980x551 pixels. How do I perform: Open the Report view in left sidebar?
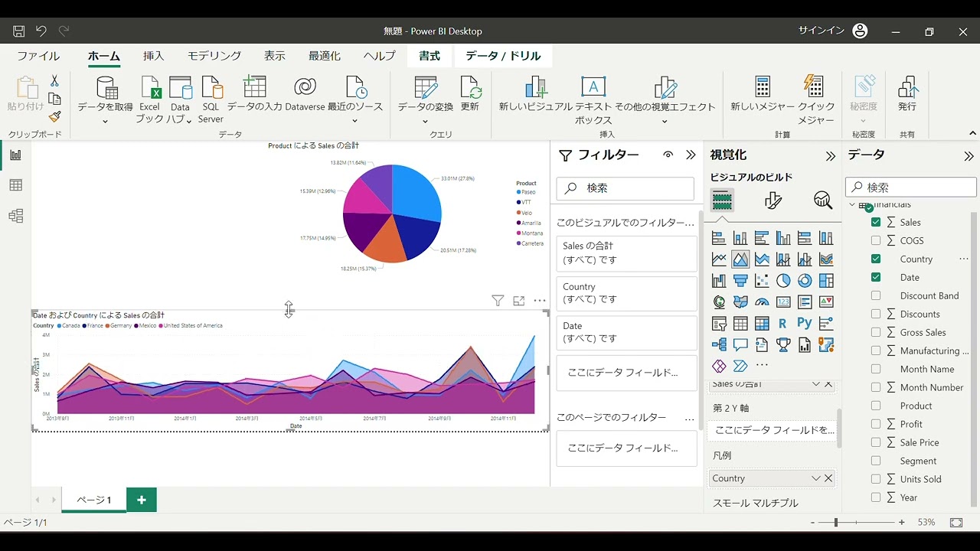15,155
